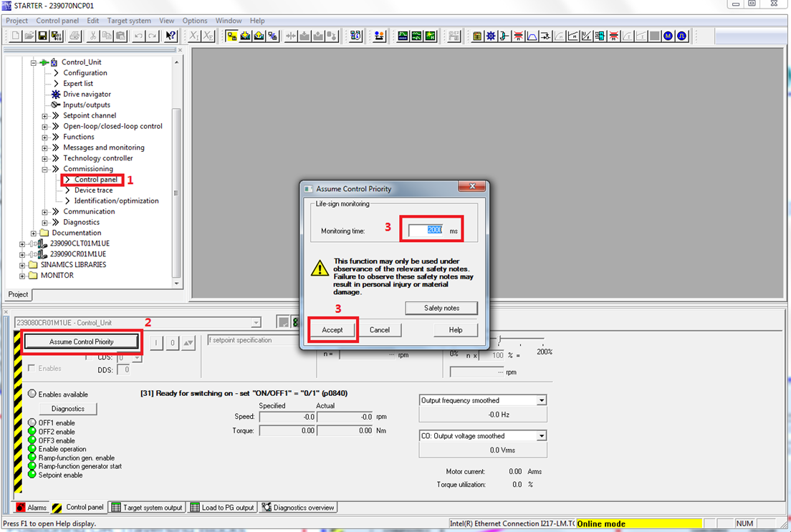Toggle the Enables checkbox
This screenshot has width=791, height=532.
[x=32, y=368]
